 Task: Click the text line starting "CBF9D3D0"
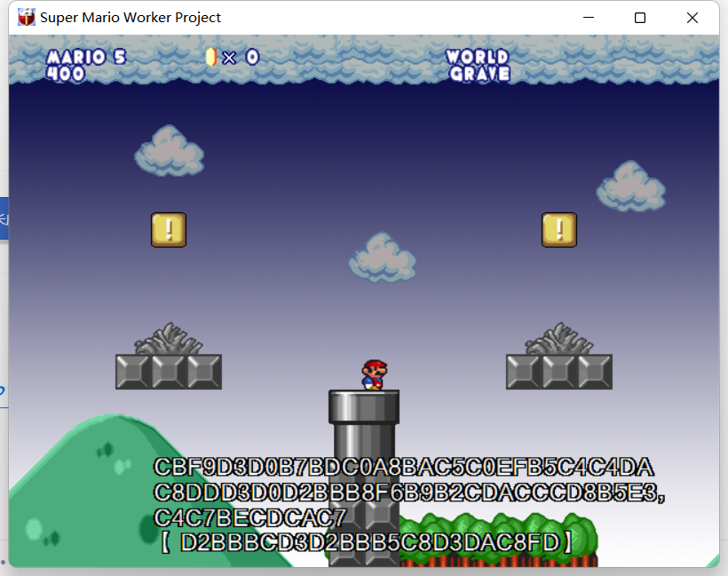404,467
